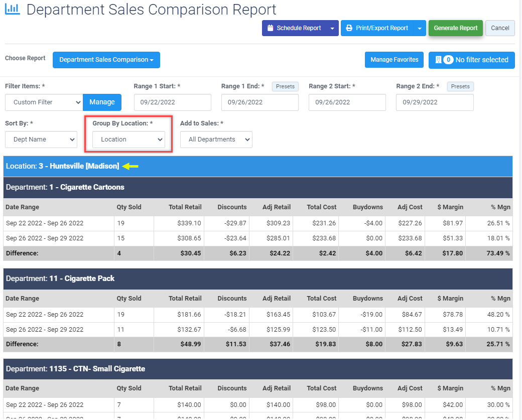
Task: Open the Group By Location dropdown
Action: [x=128, y=139]
